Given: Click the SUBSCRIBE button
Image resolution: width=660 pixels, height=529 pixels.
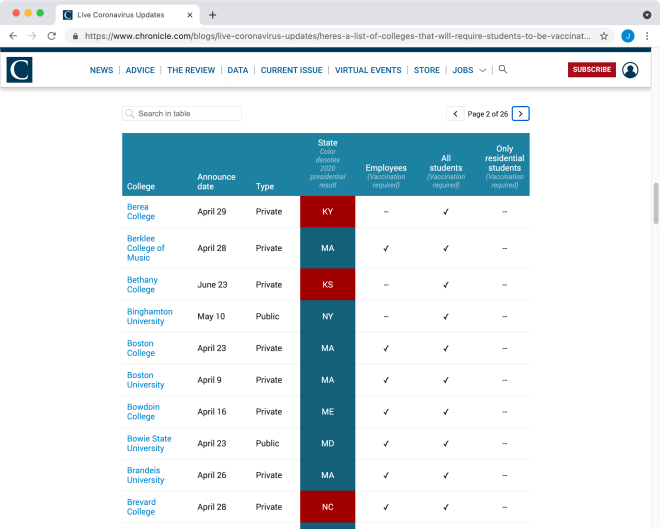Looking at the screenshot, I should coord(592,69).
